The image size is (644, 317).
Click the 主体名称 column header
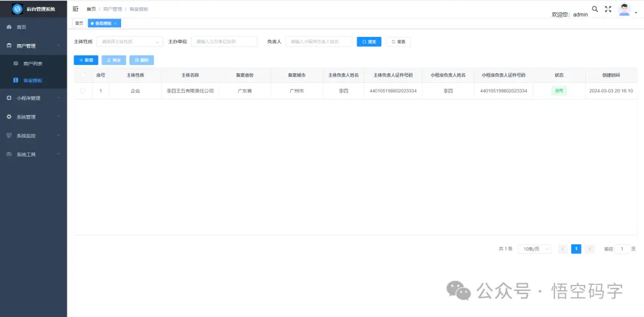click(x=190, y=76)
